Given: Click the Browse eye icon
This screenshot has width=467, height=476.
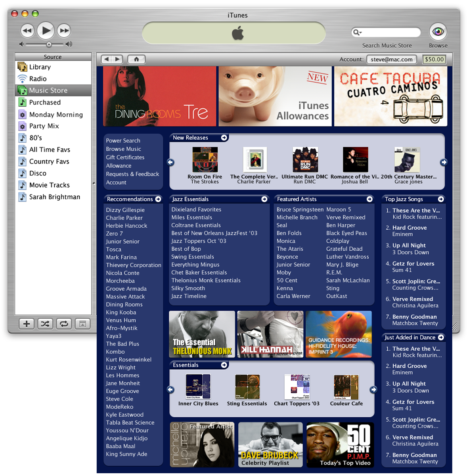Looking at the screenshot, I should pyautogui.click(x=438, y=31).
